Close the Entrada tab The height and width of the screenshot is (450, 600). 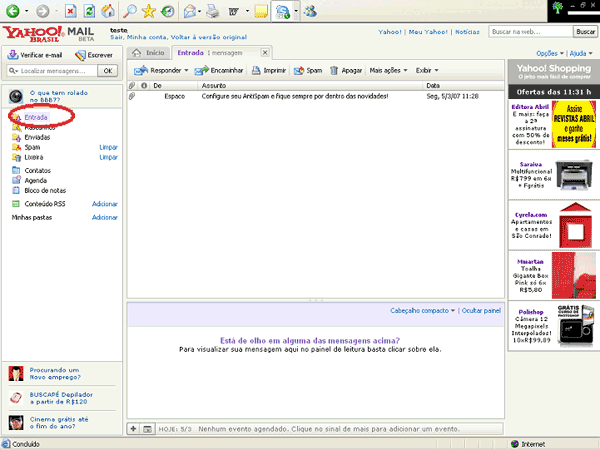point(264,52)
